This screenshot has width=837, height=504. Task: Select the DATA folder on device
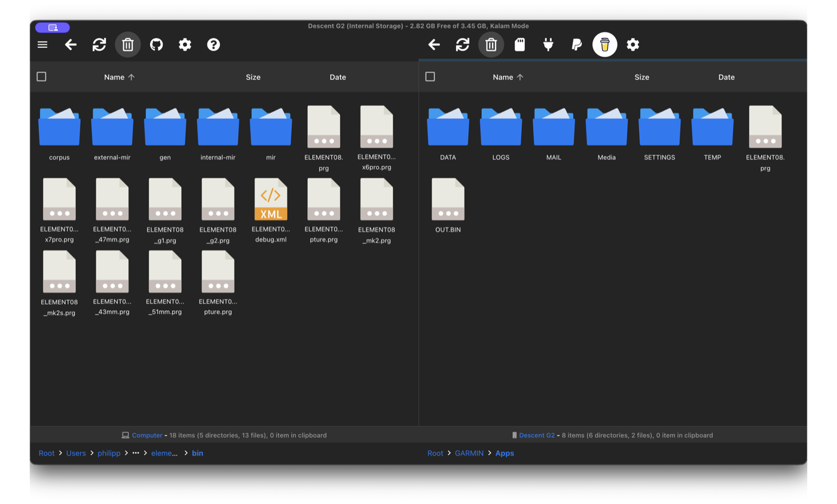(x=448, y=134)
